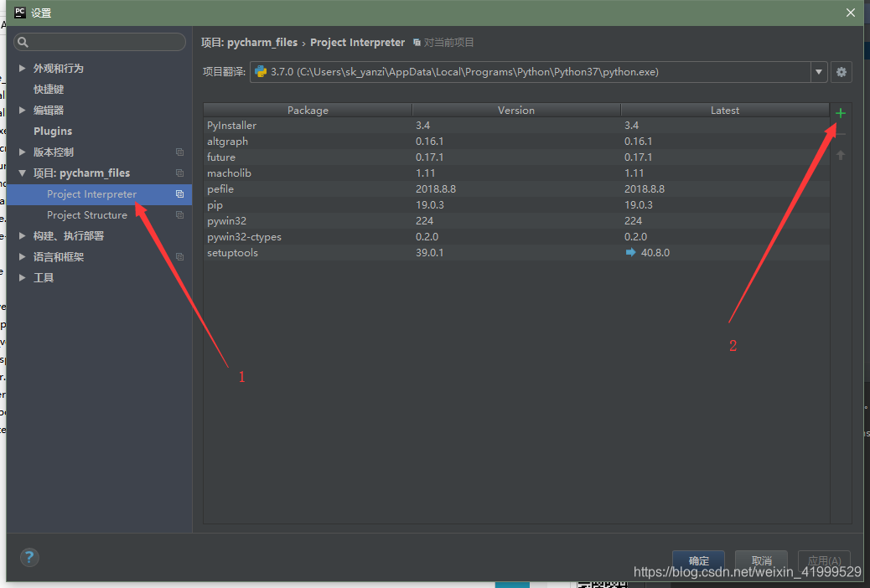
Task: Expand the 工具 section
Action: point(22,277)
